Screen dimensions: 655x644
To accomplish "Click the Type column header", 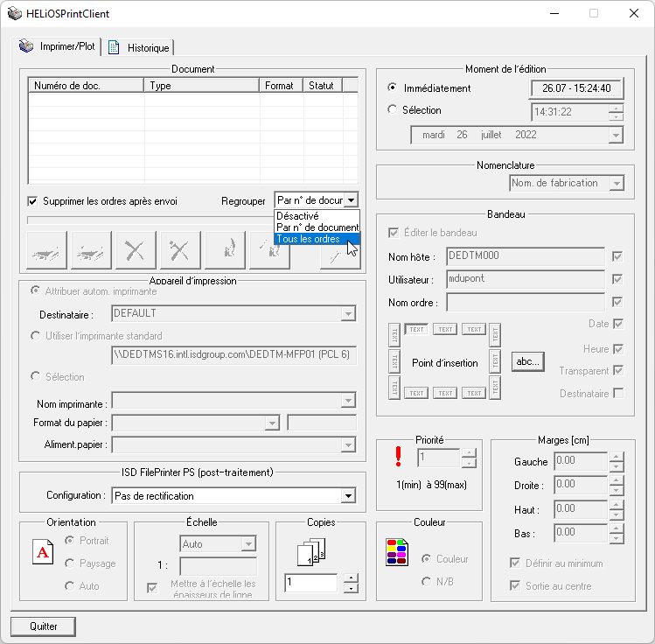I will tap(201, 85).
